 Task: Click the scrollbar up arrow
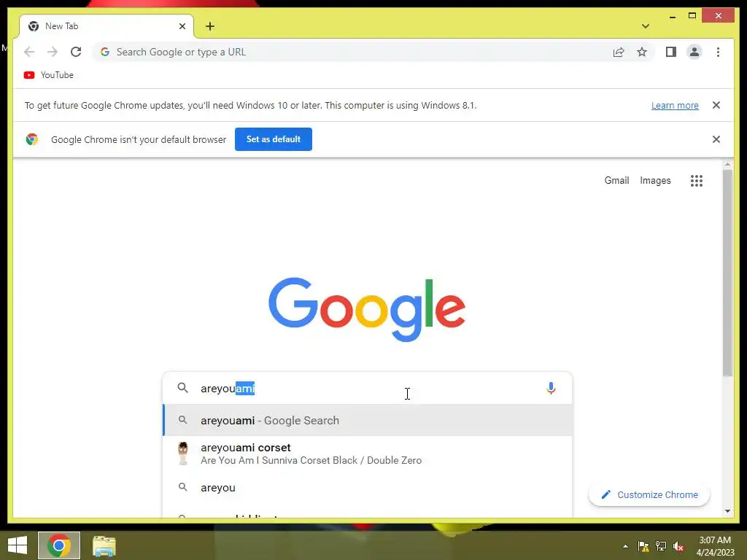[x=727, y=165]
